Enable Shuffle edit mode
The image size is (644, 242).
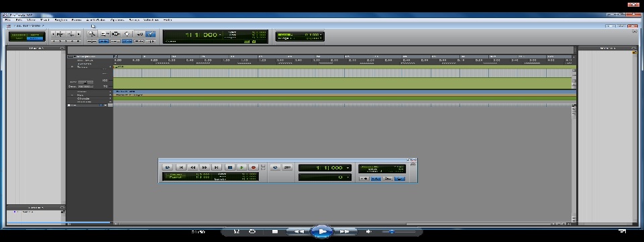point(18,34)
